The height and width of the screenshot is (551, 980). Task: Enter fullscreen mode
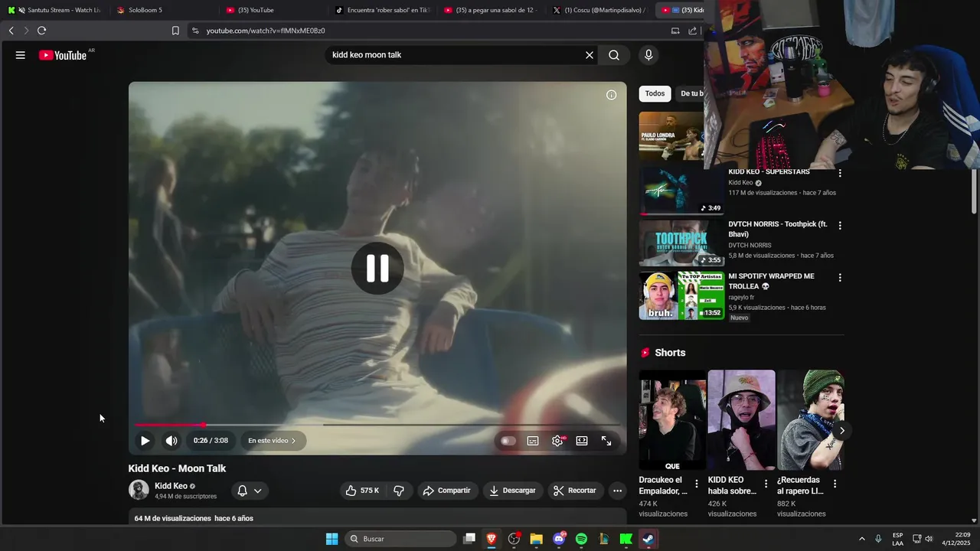[606, 441]
